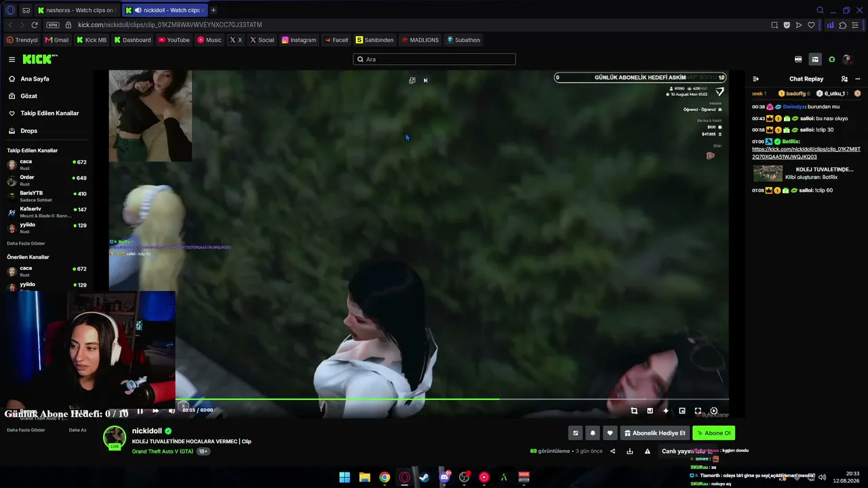Click the Kick logo
The image size is (868, 488).
pos(40,60)
